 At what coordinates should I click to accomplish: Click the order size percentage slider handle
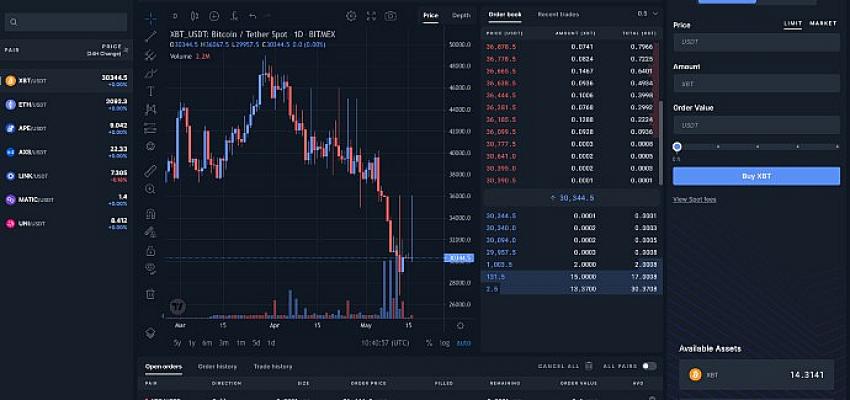pos(677,147)
